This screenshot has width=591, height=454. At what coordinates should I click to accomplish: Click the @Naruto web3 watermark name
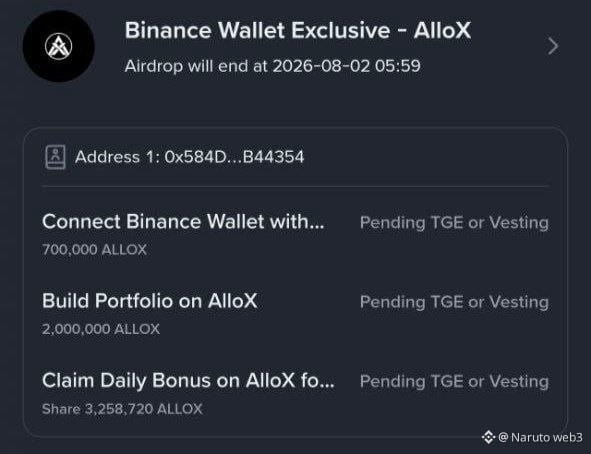540,437
